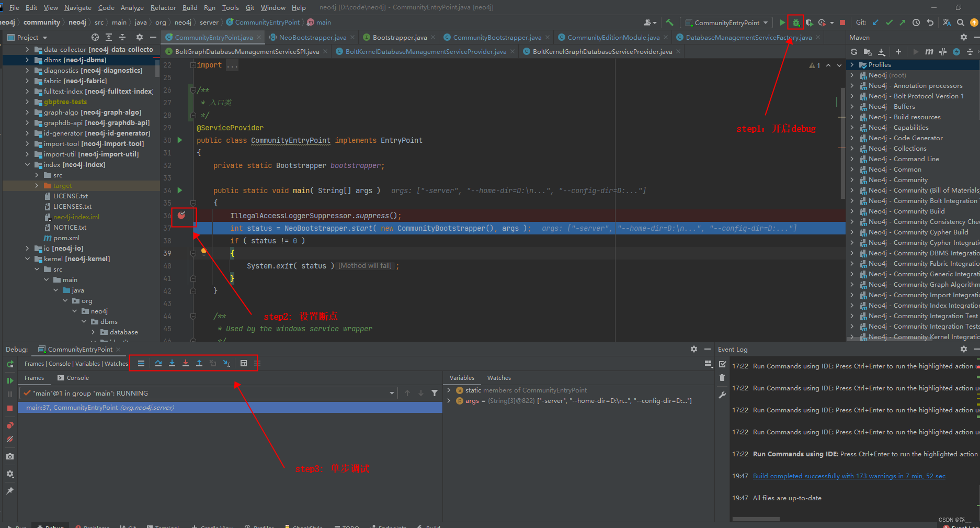980x528 pixels.
Task: Run CommunityEntryPoint with the green play button
Action: coord(782,23)
